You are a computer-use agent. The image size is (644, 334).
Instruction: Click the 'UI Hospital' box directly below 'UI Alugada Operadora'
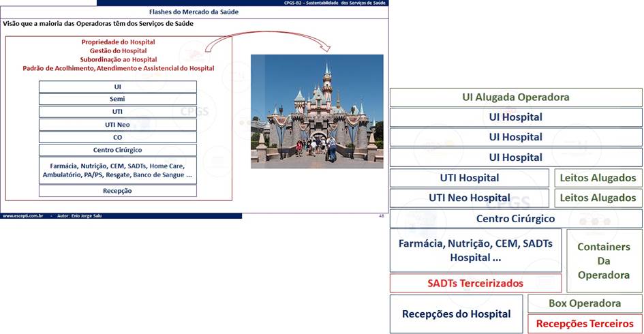(516, 117)
